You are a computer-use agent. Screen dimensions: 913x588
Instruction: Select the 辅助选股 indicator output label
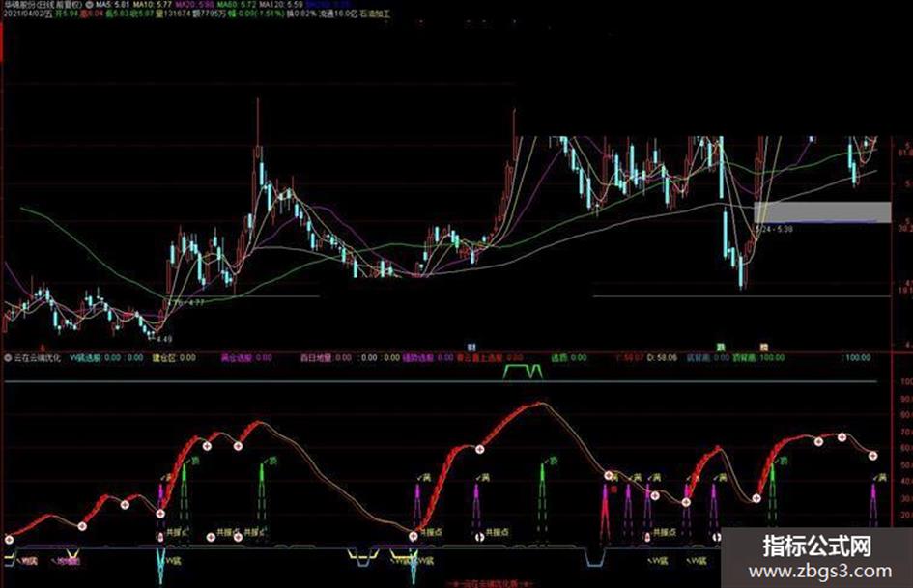coord(418,358)
